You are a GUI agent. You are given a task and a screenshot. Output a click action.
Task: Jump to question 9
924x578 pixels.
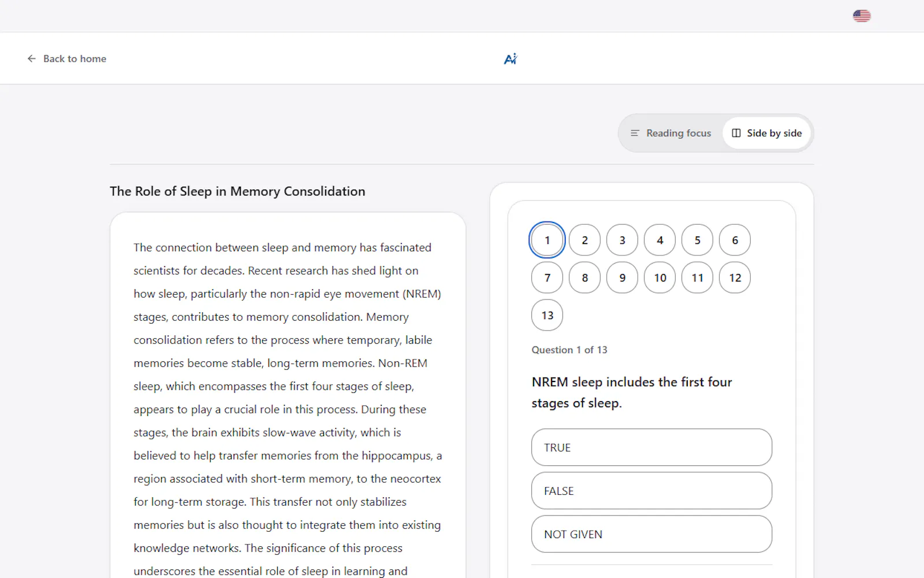pyautogui.click(x=622, y=277)
